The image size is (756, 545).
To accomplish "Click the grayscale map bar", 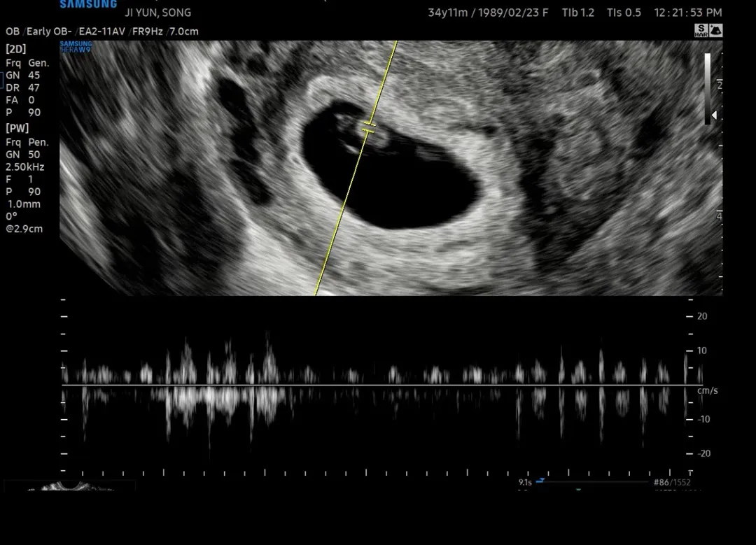I will coord(707,89).
